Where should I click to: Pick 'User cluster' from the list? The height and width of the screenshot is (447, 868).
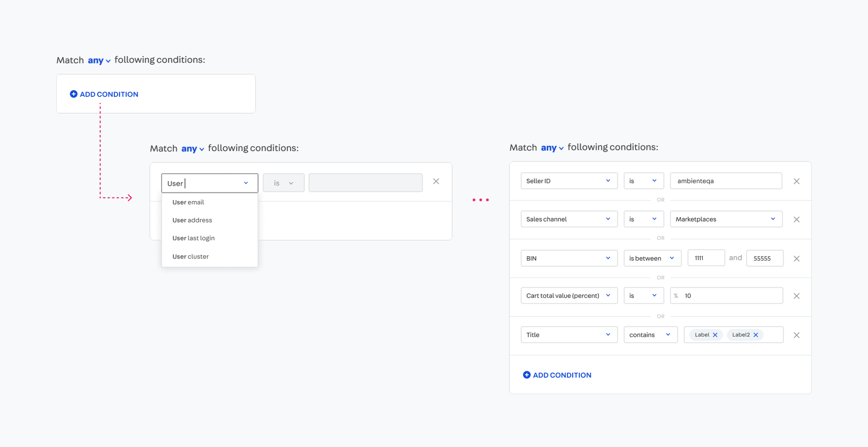pyautogui.click(x=191, y=257)
